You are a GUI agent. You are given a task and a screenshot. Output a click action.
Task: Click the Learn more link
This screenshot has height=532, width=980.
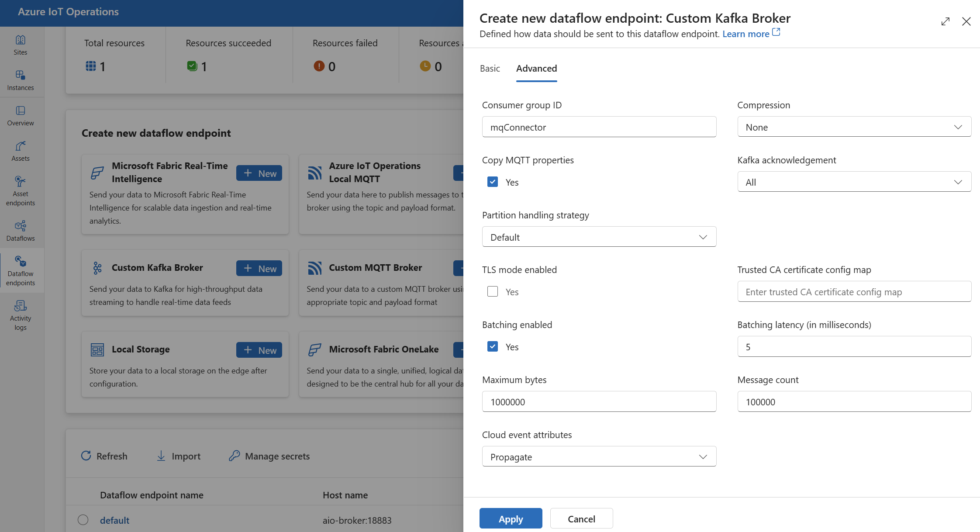coord(745,33)
